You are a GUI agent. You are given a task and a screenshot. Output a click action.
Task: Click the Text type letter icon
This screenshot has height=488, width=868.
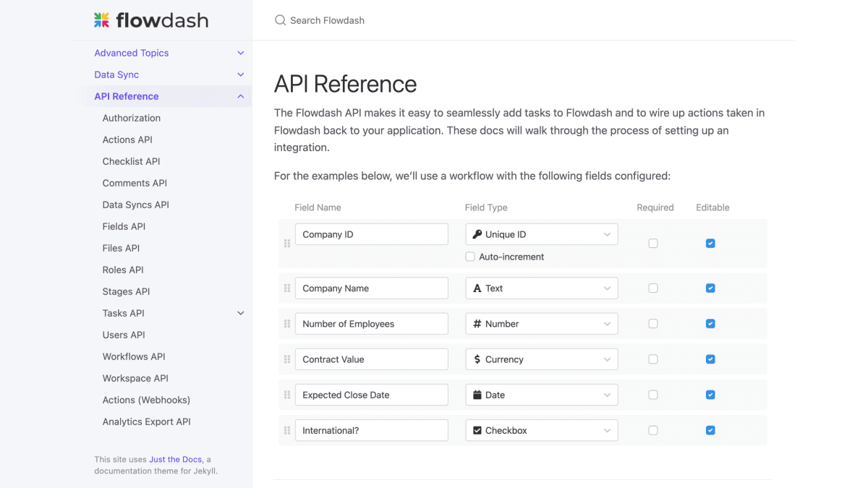tap(477, 288)
